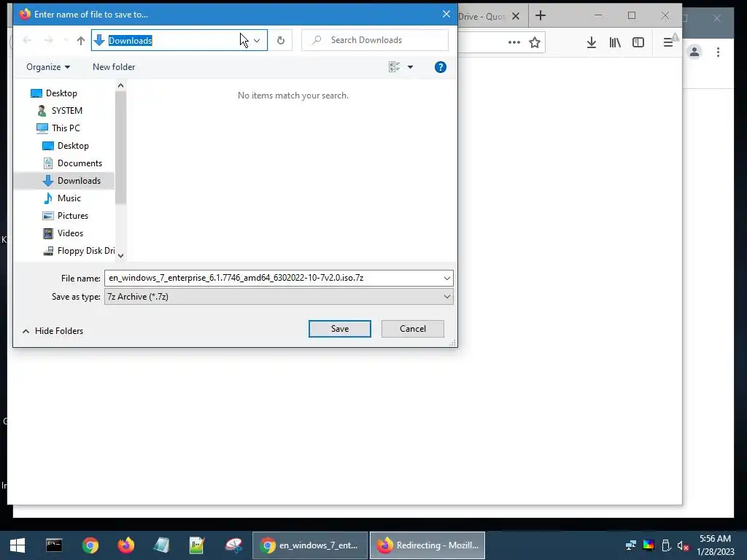
Task: Open Firefox downloads arrow icon
Action: tap(591, 42)
